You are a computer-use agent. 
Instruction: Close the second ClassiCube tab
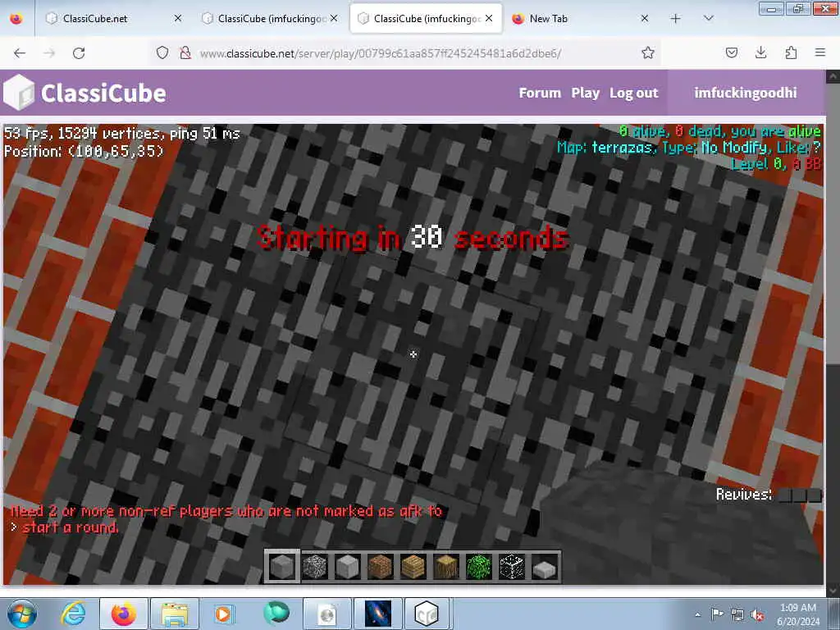(334, 18)
